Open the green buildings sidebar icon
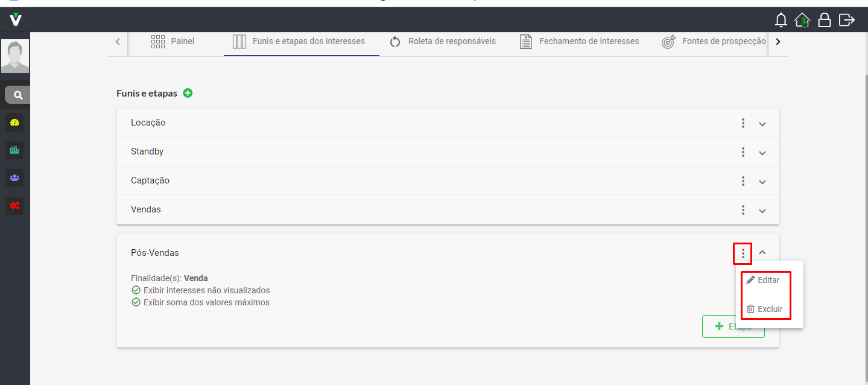Screen dimensions: 868x385 click(x=15, y=150)
